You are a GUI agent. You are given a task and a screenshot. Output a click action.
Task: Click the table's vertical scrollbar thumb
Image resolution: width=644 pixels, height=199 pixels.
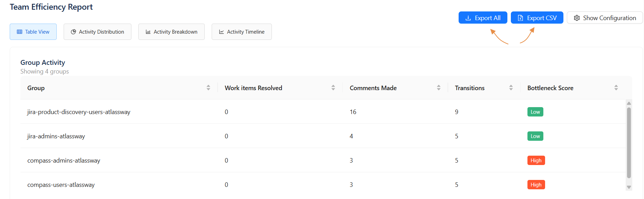(629, 142)
